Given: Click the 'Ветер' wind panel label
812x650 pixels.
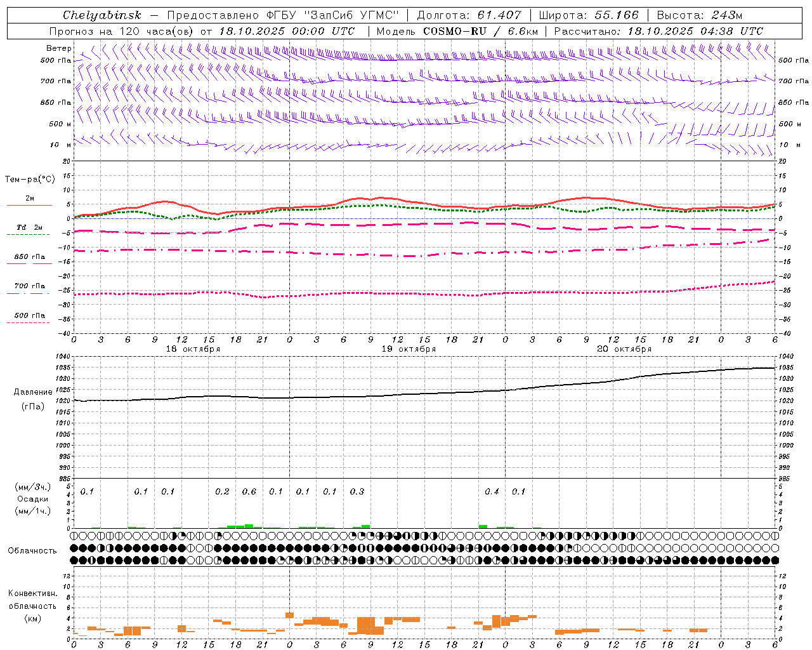Looking at the screenshot, I should pos(59,48).
